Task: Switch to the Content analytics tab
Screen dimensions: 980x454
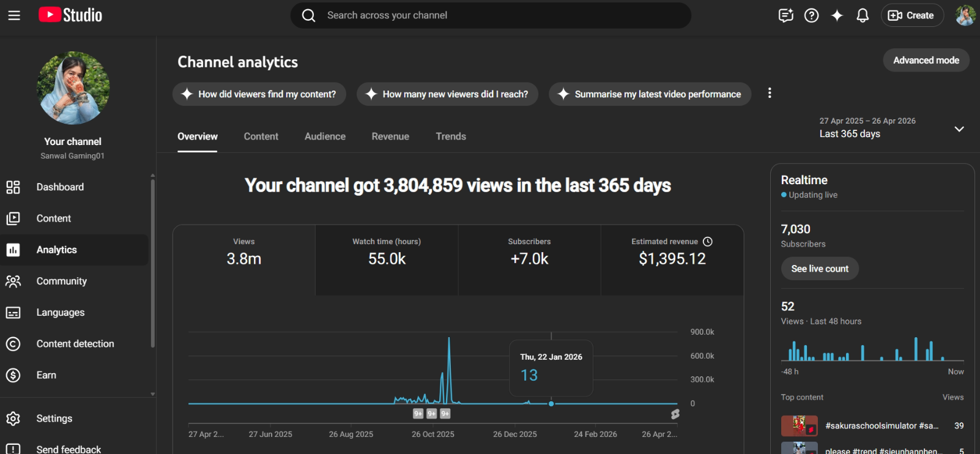Action: (x=261, y=136)
